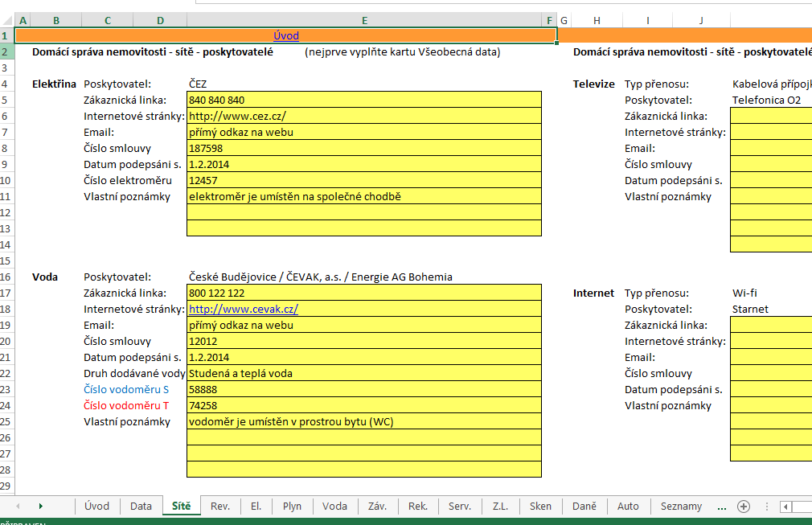Open the http://www.cevak.cz/ link

click(244, 309)
